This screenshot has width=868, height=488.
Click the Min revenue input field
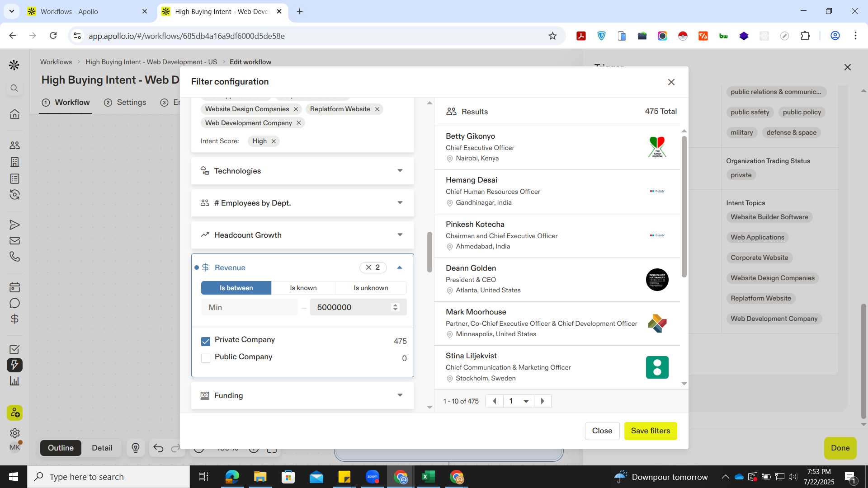[x=250, y=307]
